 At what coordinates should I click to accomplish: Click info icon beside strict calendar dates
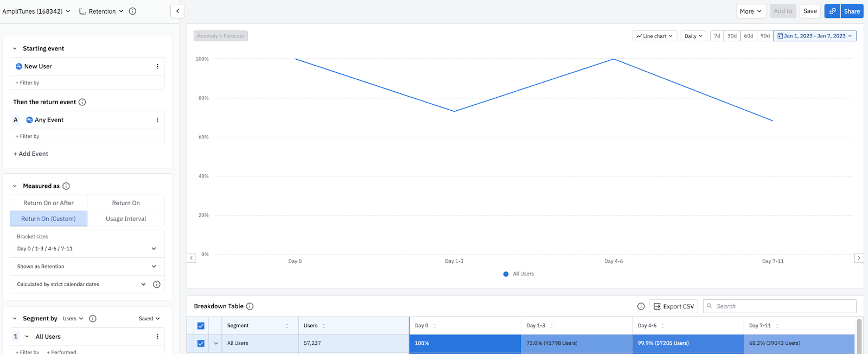pos(157,285)
